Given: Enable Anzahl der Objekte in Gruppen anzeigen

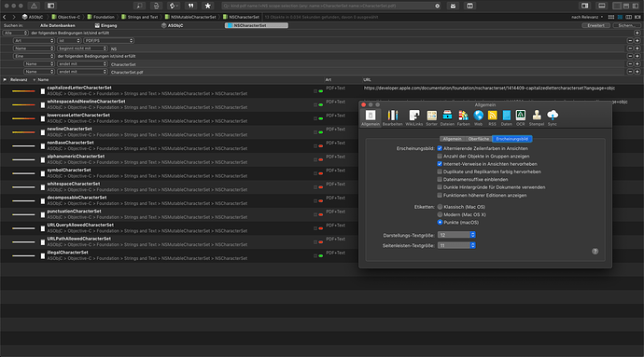Looking at the screenshot, I should [440, 156].
